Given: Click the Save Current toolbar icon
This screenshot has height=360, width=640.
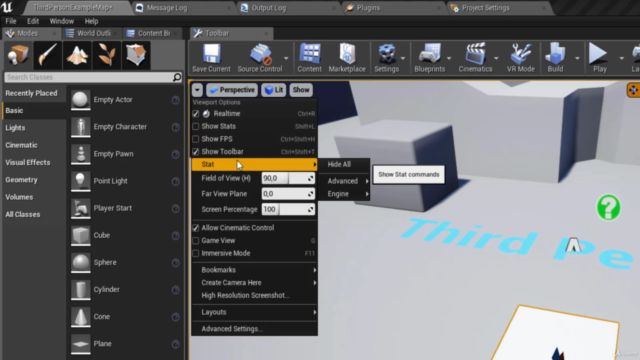Looking at the screenshot, I should tap(211, 54).
